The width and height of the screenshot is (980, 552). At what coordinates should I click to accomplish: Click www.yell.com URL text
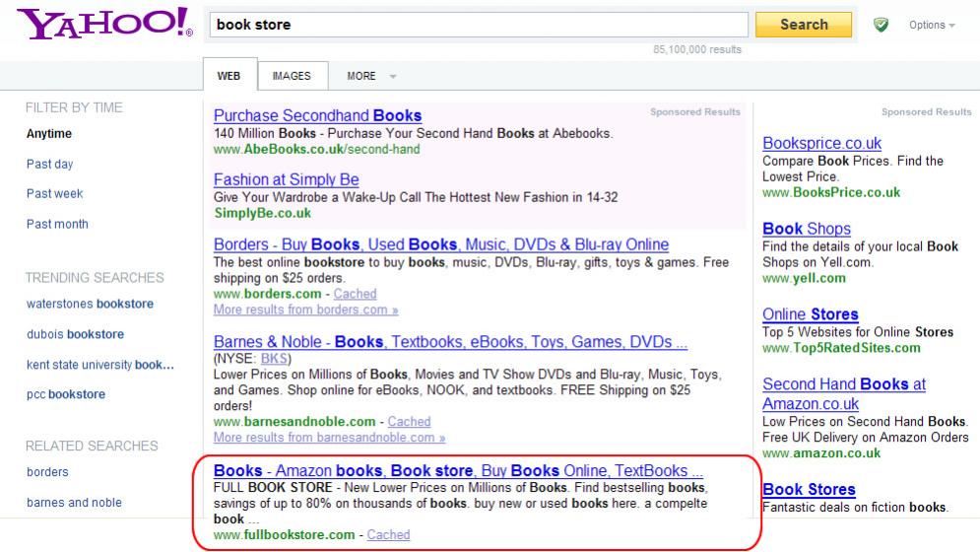pyautogui.click(x=804, y=279)
